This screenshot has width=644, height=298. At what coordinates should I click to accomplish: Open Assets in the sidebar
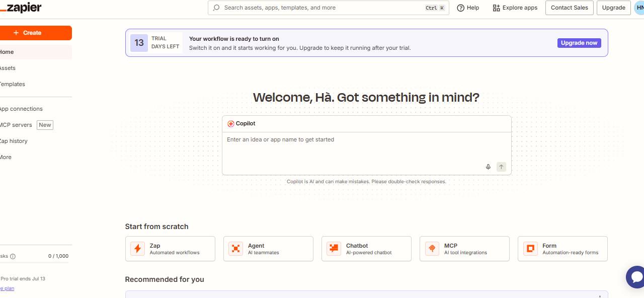35,68
